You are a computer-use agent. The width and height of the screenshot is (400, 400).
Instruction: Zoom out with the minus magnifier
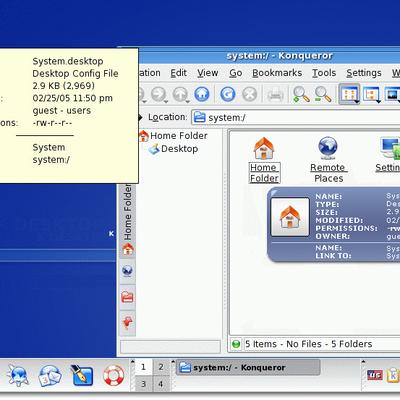pos(323,94)
